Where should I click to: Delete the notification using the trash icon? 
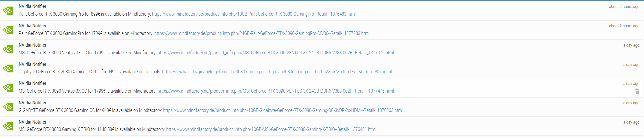coord(637,91)
